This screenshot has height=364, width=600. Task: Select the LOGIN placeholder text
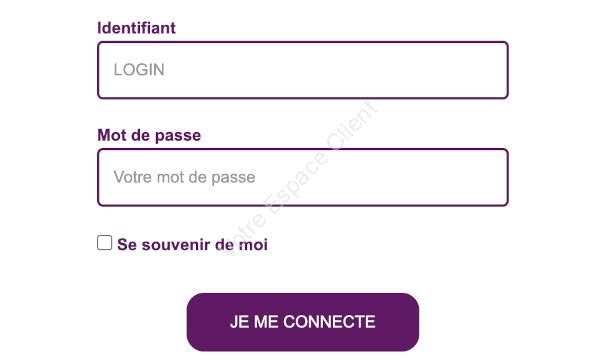point(139,70)
